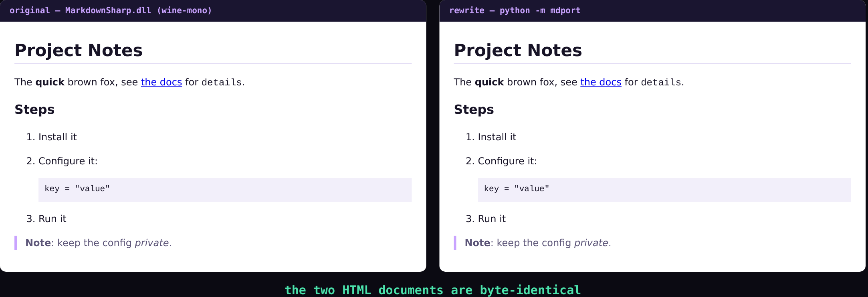Click the 'Steps' heading in original pane
The image size is (868, 297).
pos(34,109)
